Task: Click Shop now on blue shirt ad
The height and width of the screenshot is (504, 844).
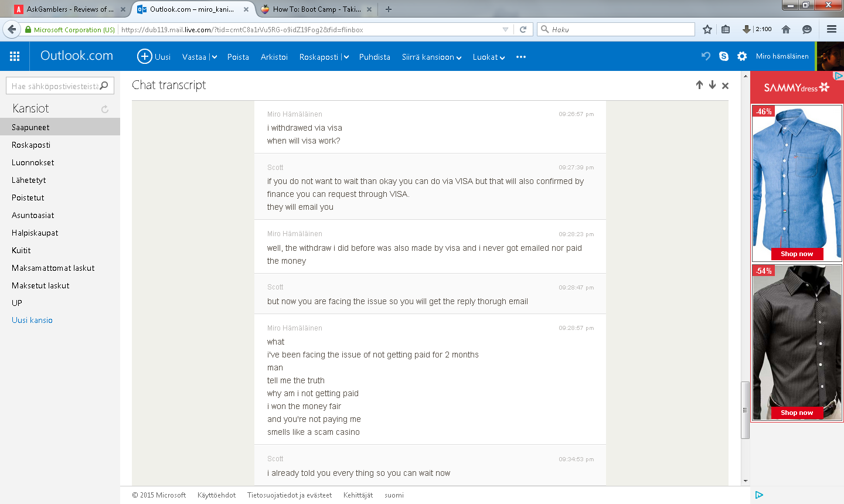Action: coord(797,254)
